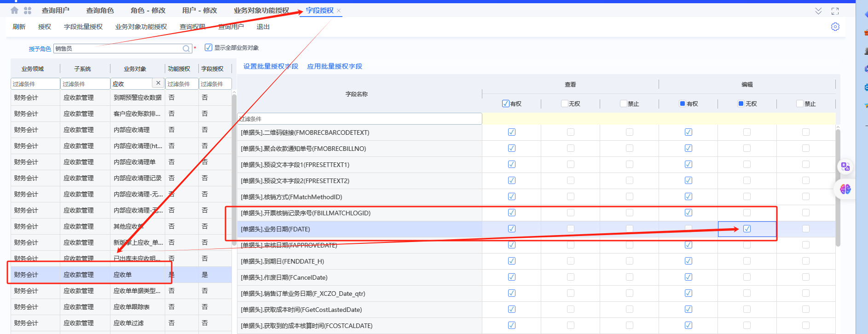This screenshot has width=868, height=334.
Task: Select the 字段授权 tab
Action: coord(319,10)
